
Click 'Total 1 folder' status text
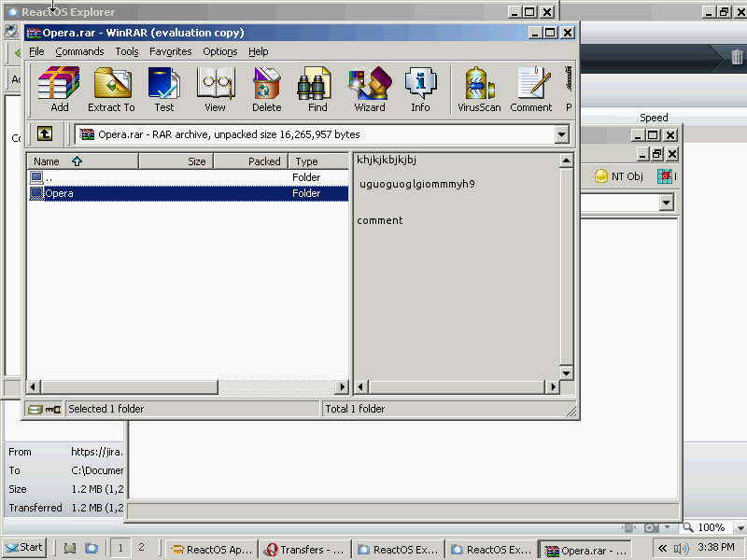(355, 409)
